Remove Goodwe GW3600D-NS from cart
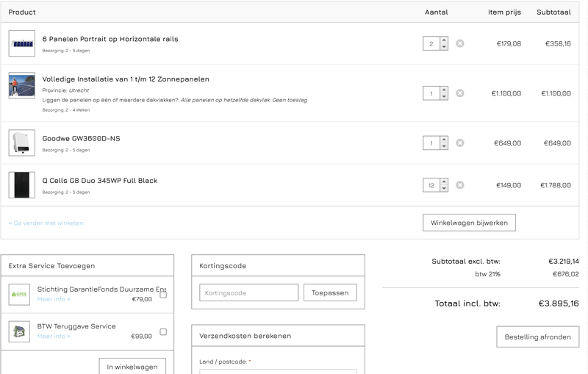This screenshot has width=588, height=374. pos(460,143)
